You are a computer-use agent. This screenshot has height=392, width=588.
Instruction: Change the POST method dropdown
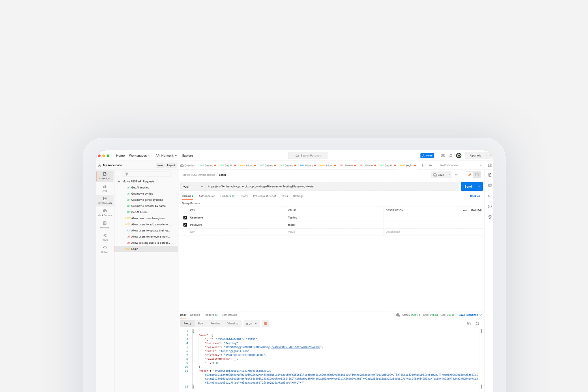coord(193,186)
